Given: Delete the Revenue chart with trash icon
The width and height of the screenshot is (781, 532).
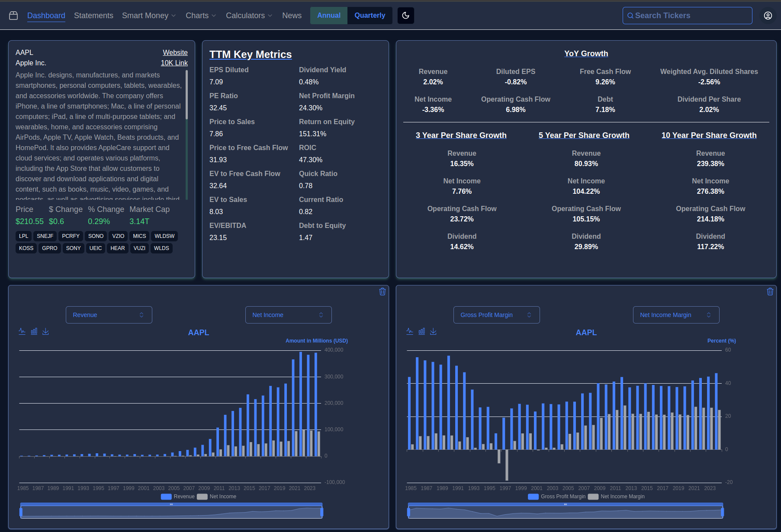Looking at the screenshot, I should point(382,292).
